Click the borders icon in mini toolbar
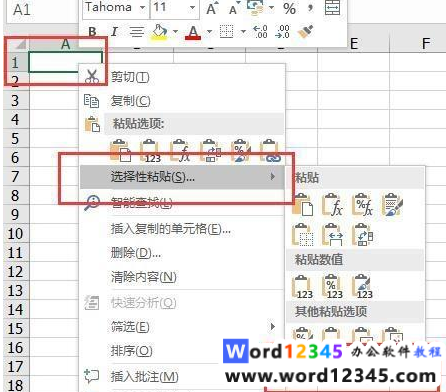Viewport: 446px width, 392px height. pyautogui.click(x=227, y=32)
